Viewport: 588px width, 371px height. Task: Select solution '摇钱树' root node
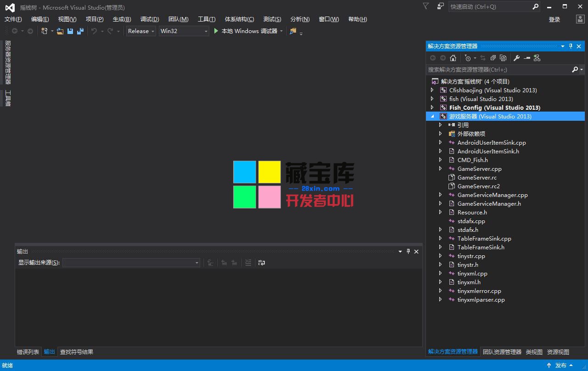click(x=475, y=82)
